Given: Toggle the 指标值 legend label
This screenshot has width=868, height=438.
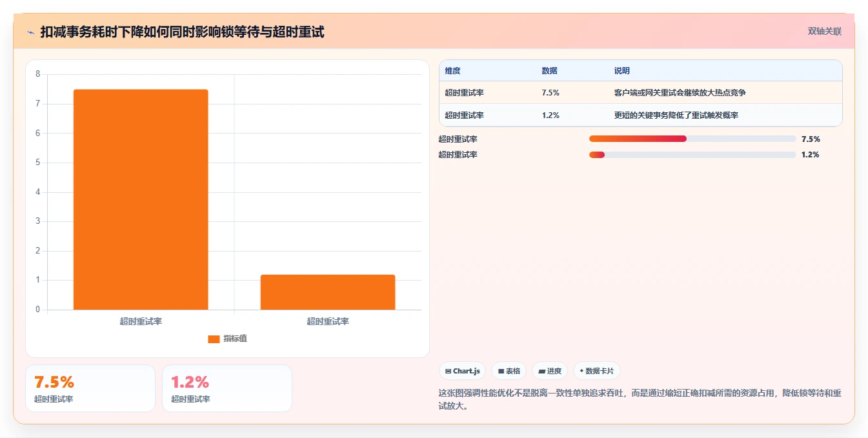Looking at the screenshot, I should coord(235,339).
